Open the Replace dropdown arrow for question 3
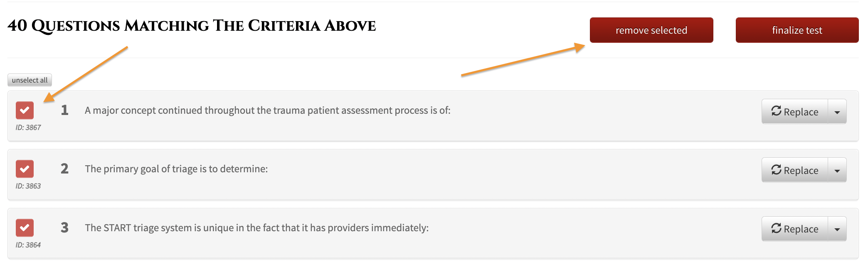The width and height of the screenshot is (868, 264). tap(837, 229)
